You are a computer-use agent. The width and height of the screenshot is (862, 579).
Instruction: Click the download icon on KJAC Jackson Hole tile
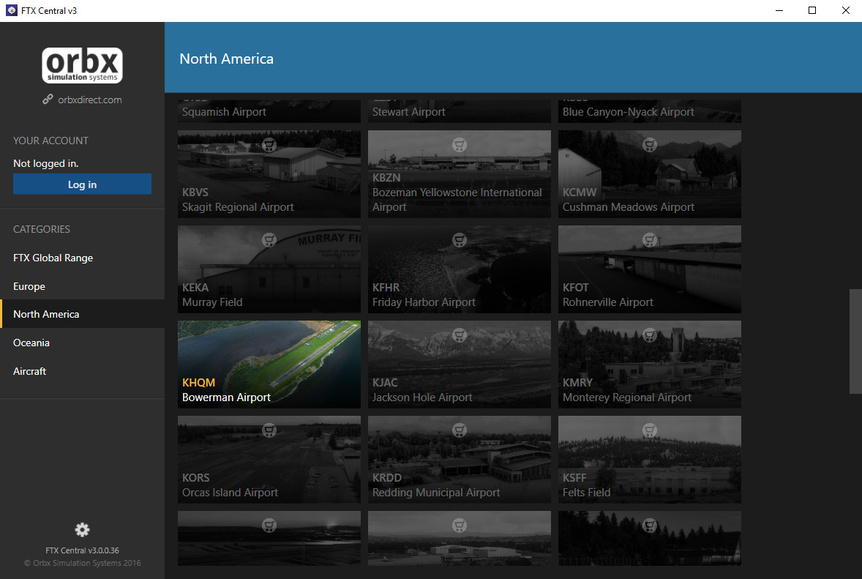(459, 335)
